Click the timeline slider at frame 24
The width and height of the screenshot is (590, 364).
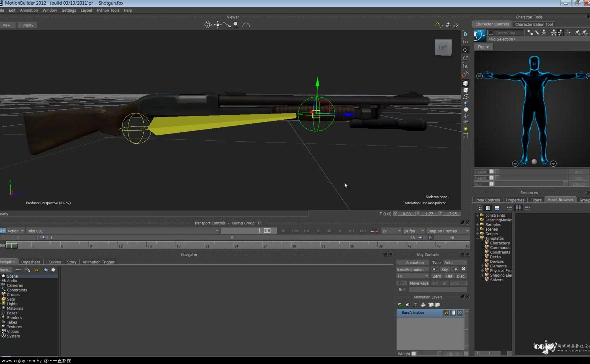pyautogui.click(x=236, y=245)
